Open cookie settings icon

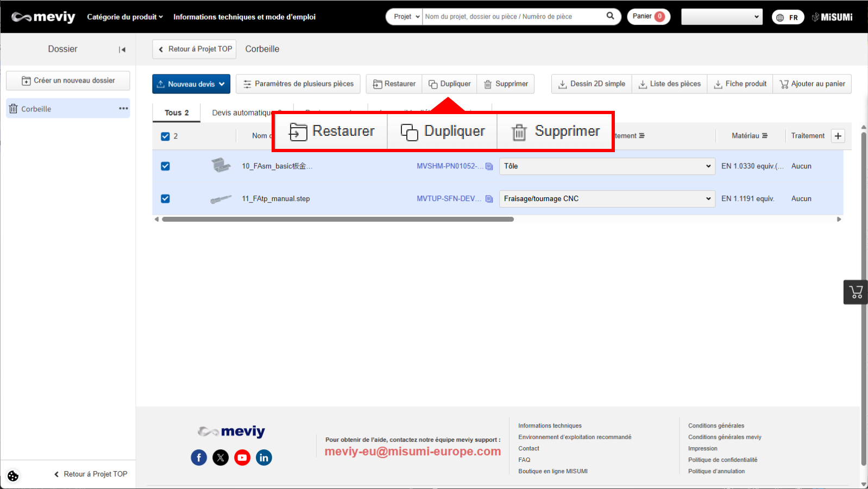click(x=13, y=476)
